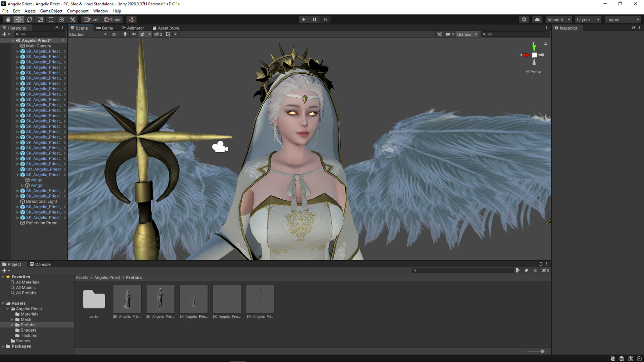This screenshot has height=362, width=644.
Task: Collapse the SK_Angelic_Priest_ wings hierarchy item
Action: coord(18,175)
